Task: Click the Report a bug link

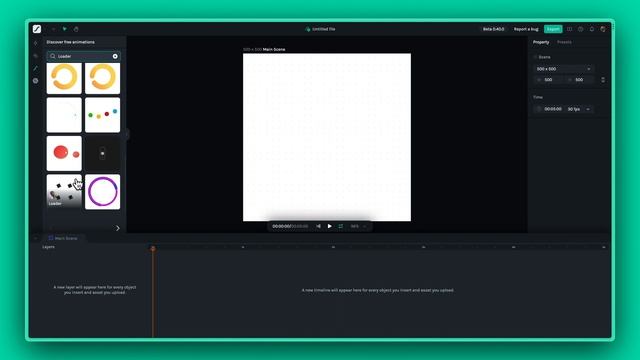Action: (526, 29)
